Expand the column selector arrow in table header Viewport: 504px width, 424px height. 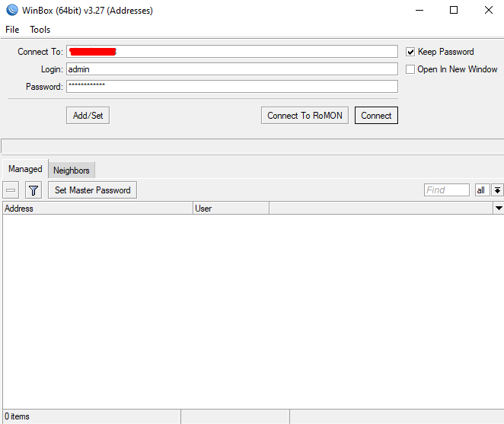(x=499, y=208)
